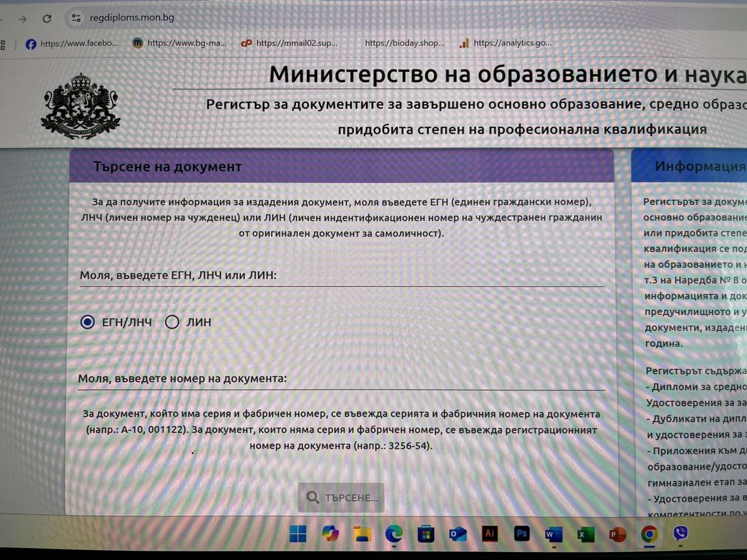Screen dimensions: 747x560
Task: Launch Adobe Illustrator from taskbar
Action: tap(490, 533)
